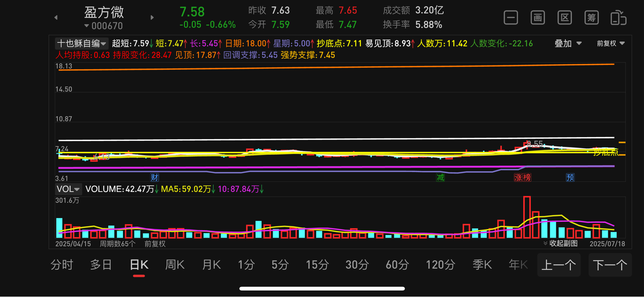Tap the 前复权 label below the volume chart
This screenshot has height=297, width=644.
[155, 244]
